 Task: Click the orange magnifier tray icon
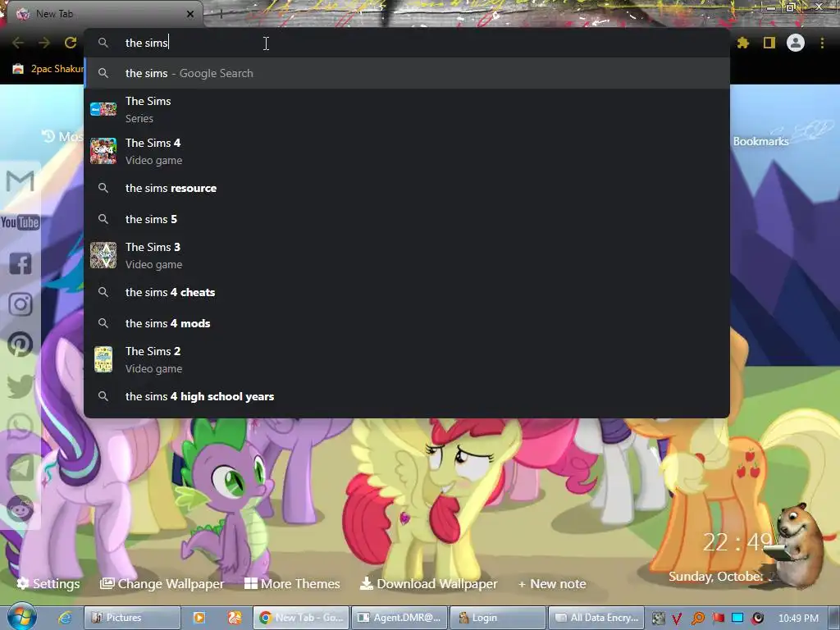(697, 619)
